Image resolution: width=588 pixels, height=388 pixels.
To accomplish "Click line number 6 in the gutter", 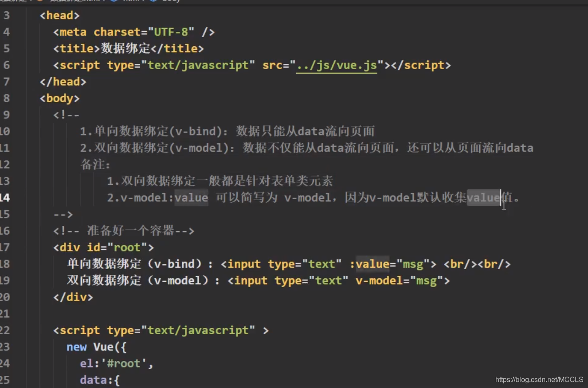I will click(6, 65).
